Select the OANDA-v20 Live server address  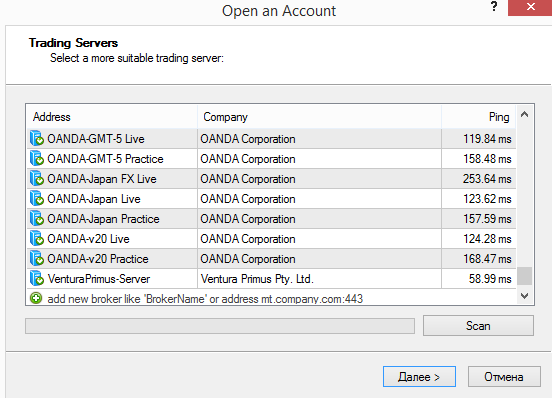point(88,239)
